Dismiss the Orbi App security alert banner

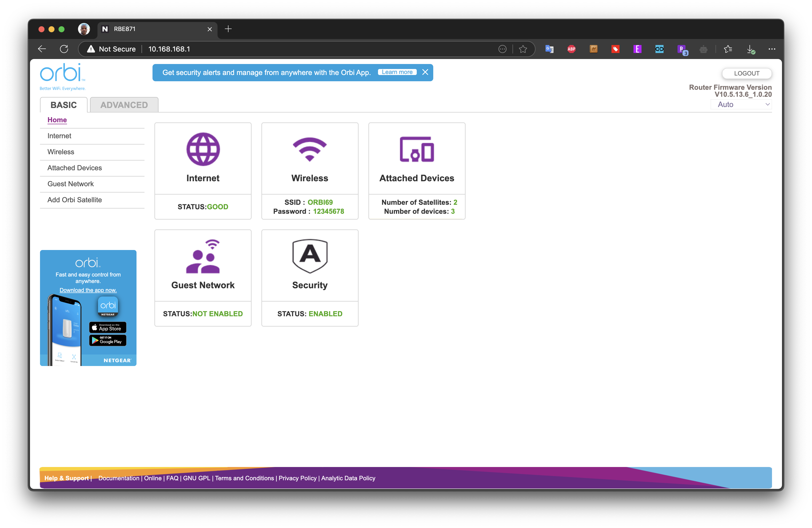pyautogui.click(x=425, y=72)
